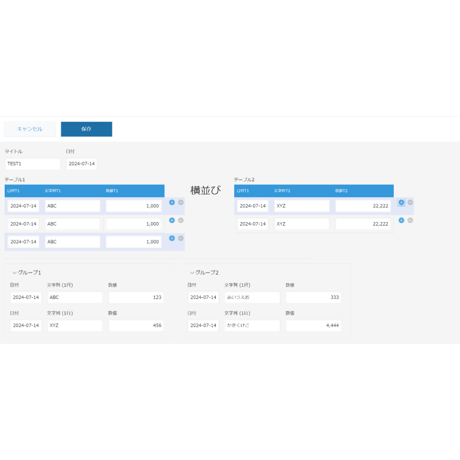
Task: Add a row after first テーブル1 row
Action: tap(172, 202)
